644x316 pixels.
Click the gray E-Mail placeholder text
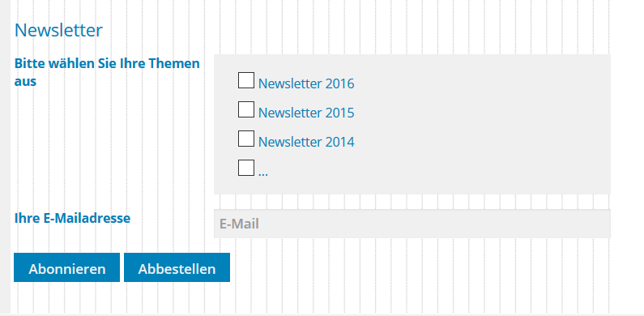coord(239,224)
